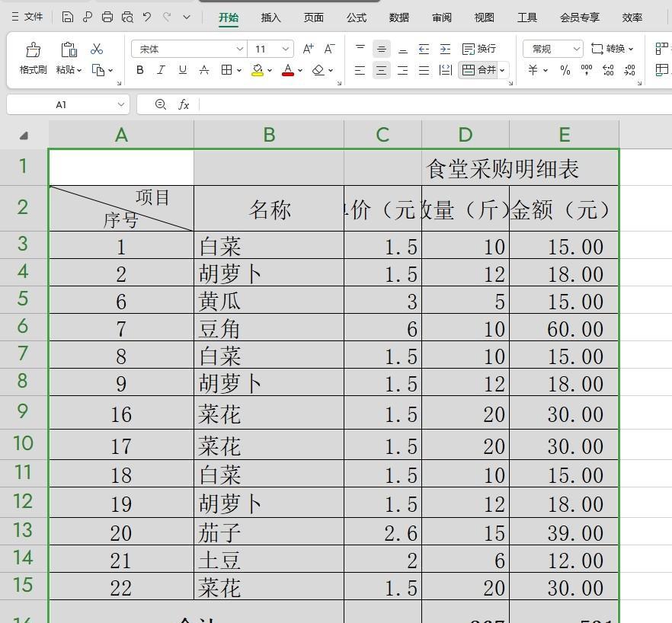Viewport: 672px width, 623px height.
Task: Set horizontal Center align
Action: tap(382, 70)
